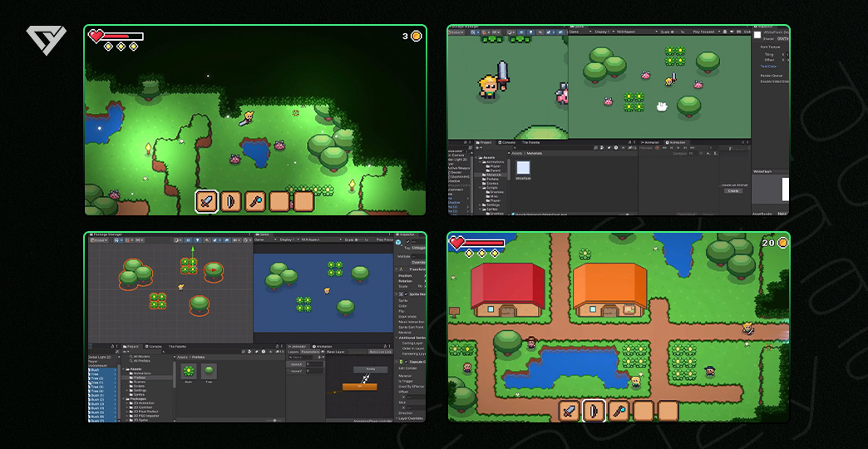Collapse Scripts folder arrow in Materials Unity window
This screenshot has height=449, width=868.
click(480, 188)
